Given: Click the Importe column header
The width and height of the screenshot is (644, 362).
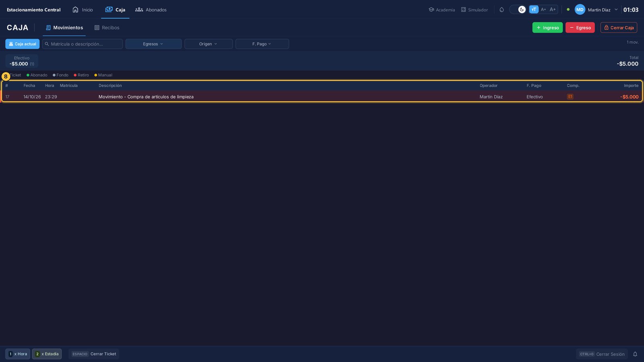Looking at the screenshot, I should click(631, 86).
